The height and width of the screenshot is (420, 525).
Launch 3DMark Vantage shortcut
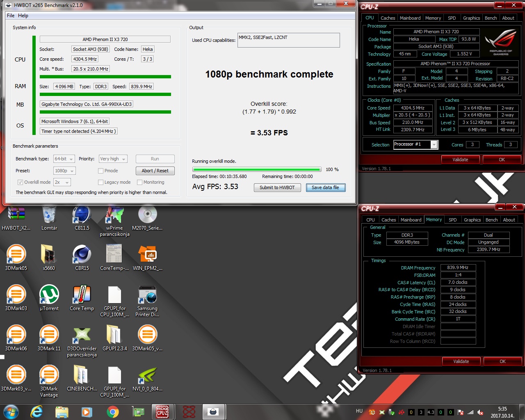point(49,381)
